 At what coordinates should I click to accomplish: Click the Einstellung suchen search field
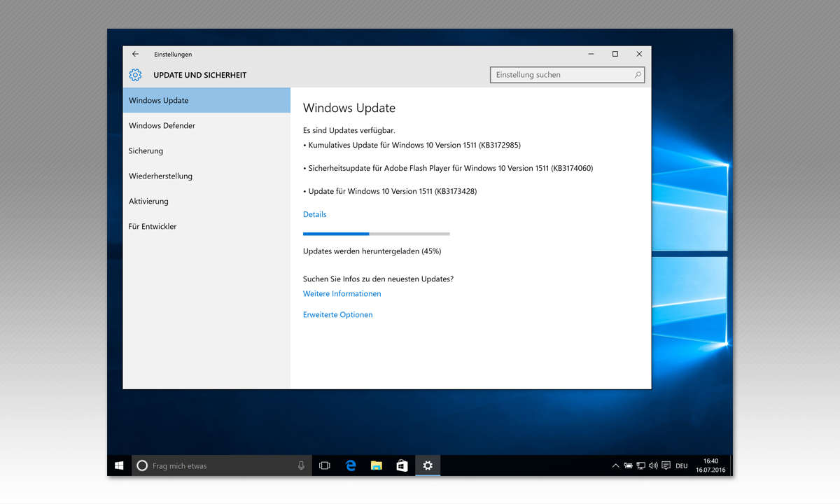(x=567, y=75)
